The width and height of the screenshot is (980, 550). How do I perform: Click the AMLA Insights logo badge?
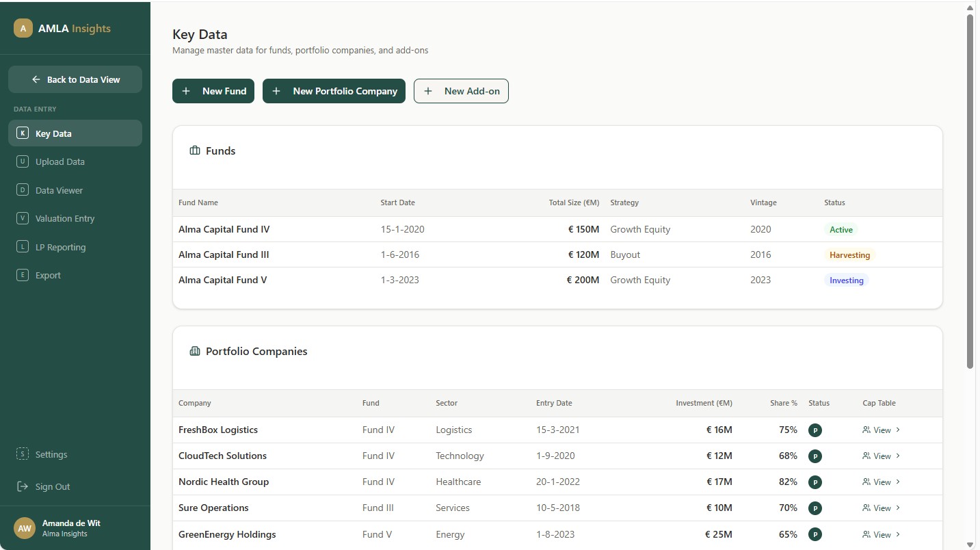(x=23, y=28)
